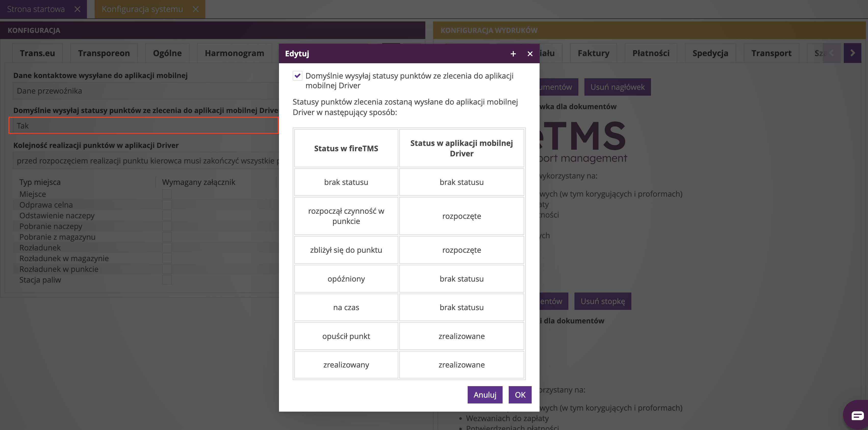
Task: Toggle required attachment checkbox for Stacja paliw
Action: (167, 280)
